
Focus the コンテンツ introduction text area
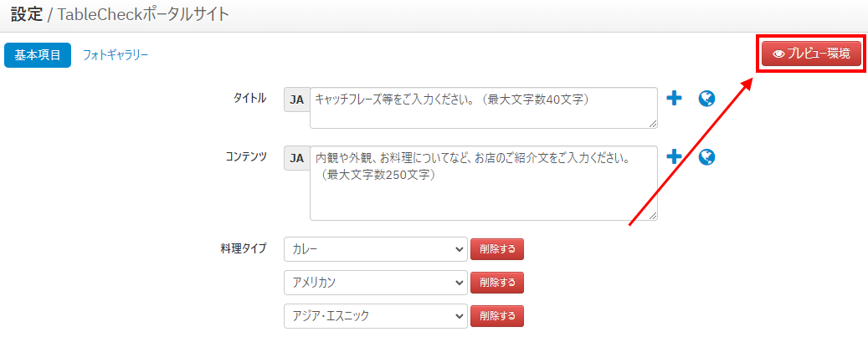click(x=484, y=183)
